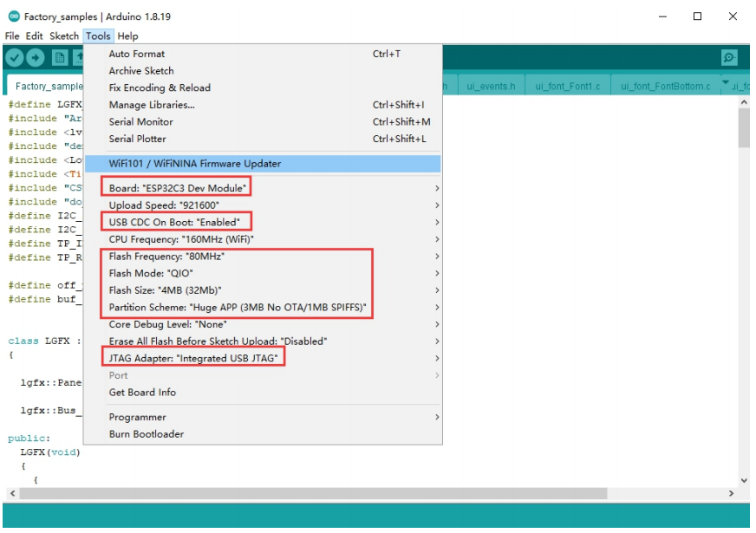
Task: Launch Serial Plotter
Action: point(263,139)
